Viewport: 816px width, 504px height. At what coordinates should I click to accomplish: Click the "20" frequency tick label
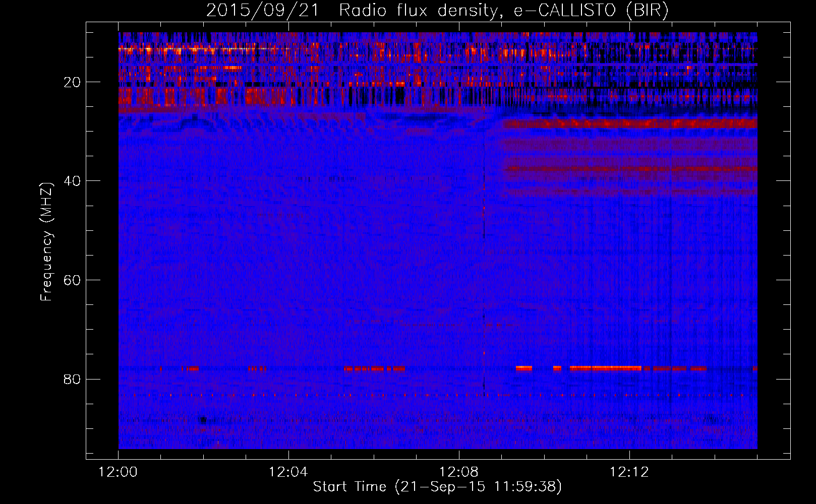(x=73, y=82)
